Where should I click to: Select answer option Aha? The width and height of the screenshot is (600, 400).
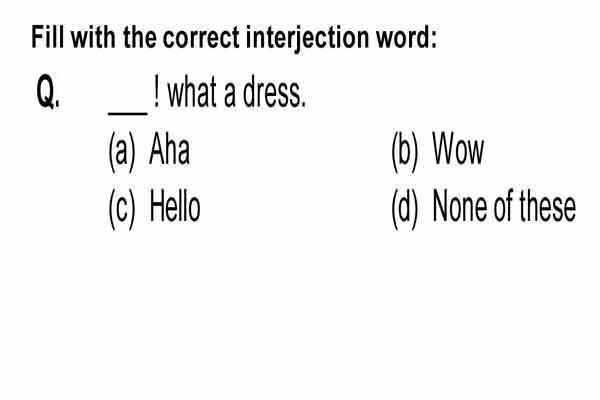(x=170, y=149)
